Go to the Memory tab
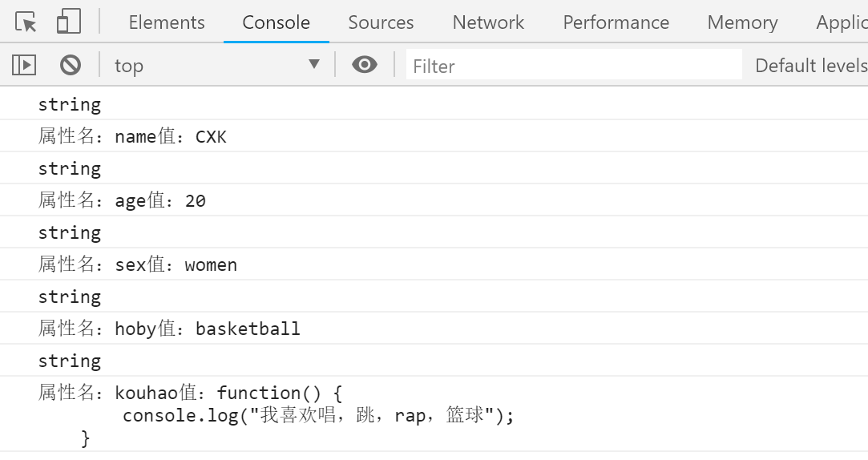Screen dimensions: 868x460 (742, 22)
